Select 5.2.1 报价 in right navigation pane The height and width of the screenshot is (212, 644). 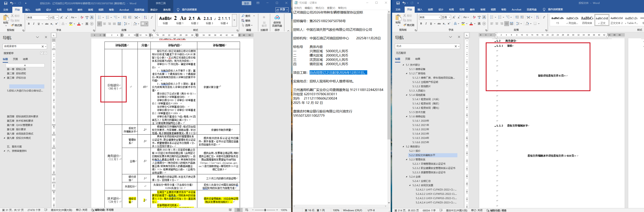(x=415, y=151)
